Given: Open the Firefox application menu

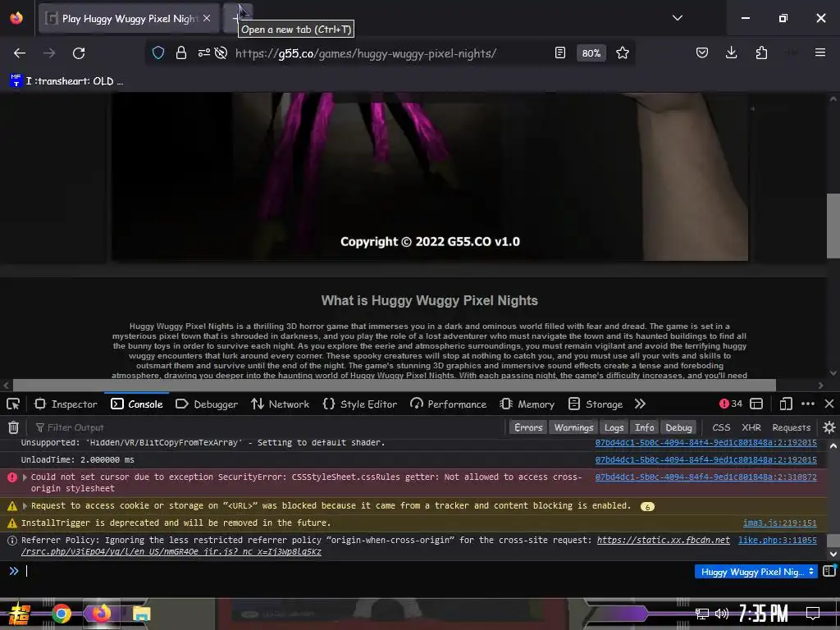Looking at the screenshot, I should (x=820, y=52).
